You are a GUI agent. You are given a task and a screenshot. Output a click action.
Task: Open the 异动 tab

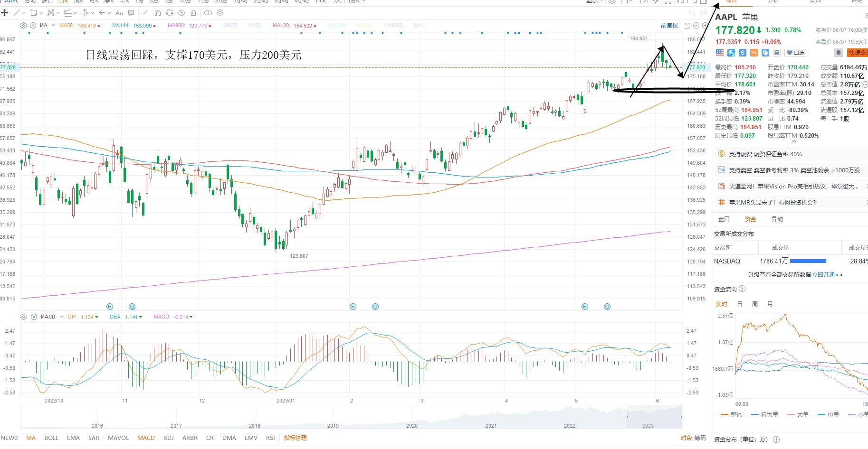point(777,219)
